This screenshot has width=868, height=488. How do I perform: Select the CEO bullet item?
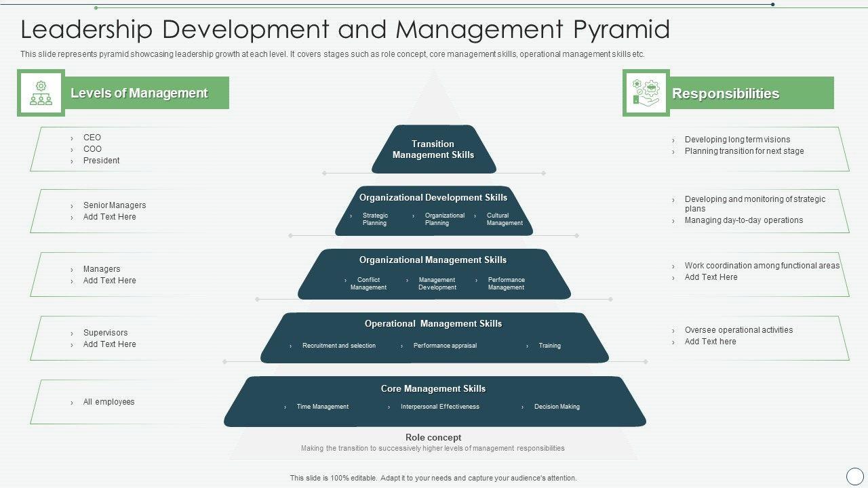(x=92, y=137)
